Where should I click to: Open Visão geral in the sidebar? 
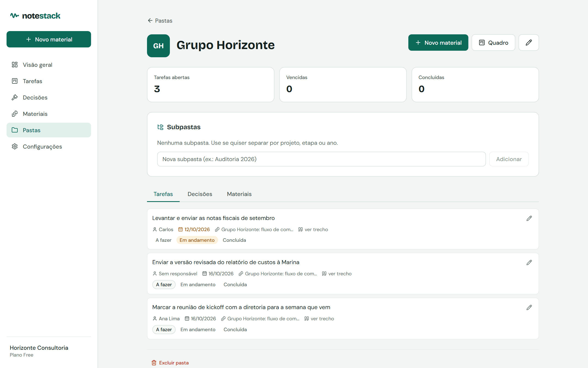[49, 65]
